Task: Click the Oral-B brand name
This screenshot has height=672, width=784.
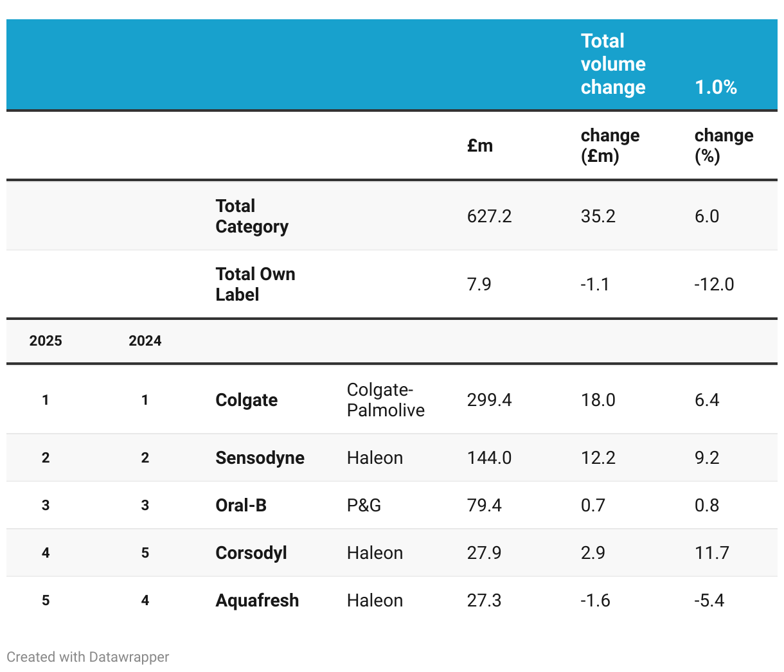Action: pos(241,505)
